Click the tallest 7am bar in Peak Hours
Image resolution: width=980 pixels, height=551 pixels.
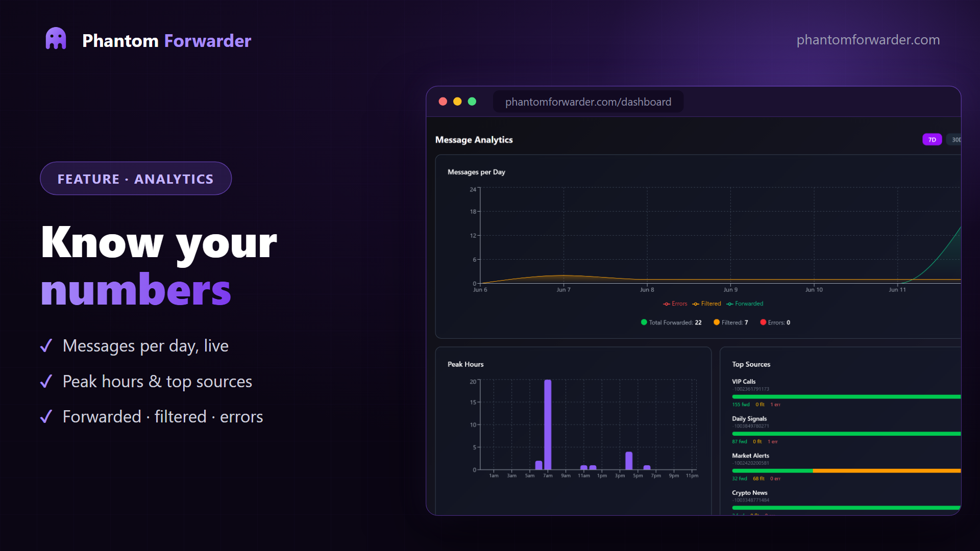point(548,424)
